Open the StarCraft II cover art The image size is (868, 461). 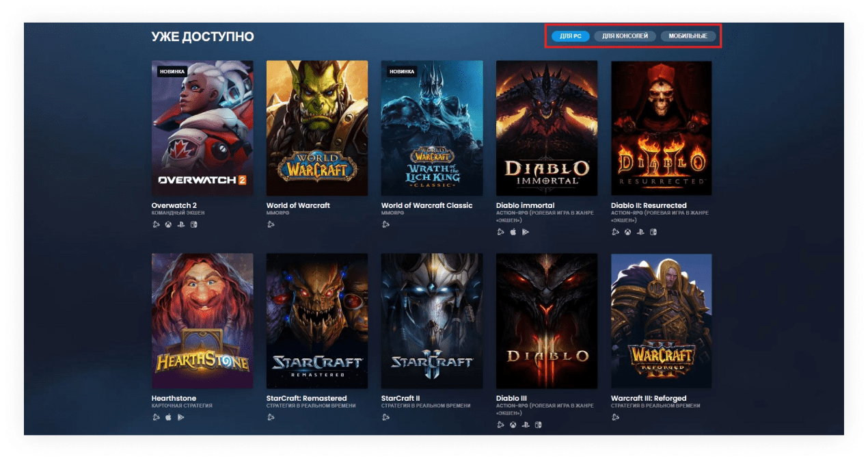(432, 321)
